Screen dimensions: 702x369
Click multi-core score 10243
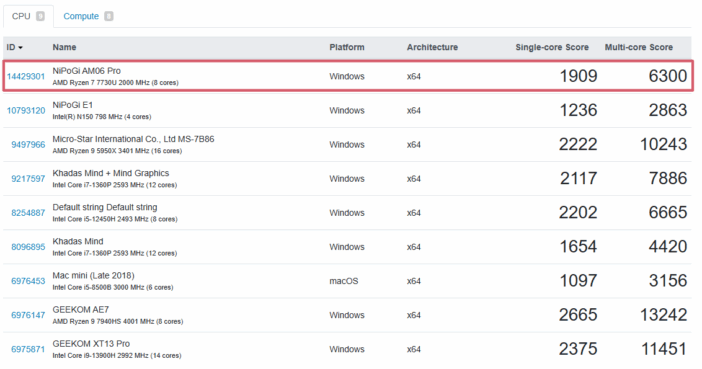click(x=663, y=144)
